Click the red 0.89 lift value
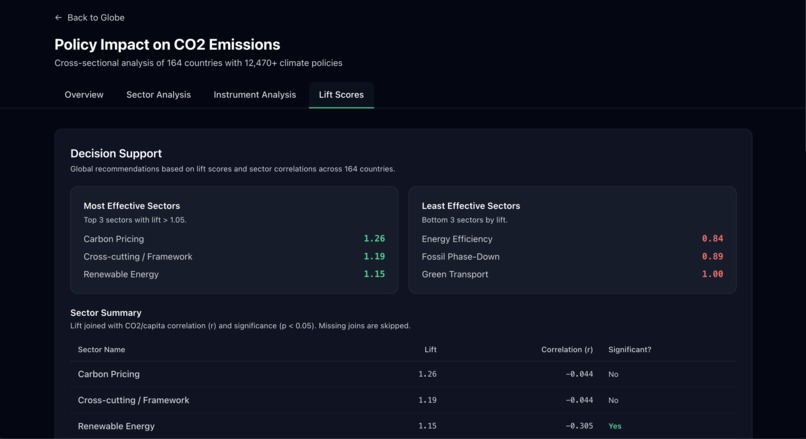This screenshot has width=806, height=439. (x=712, y=256)
